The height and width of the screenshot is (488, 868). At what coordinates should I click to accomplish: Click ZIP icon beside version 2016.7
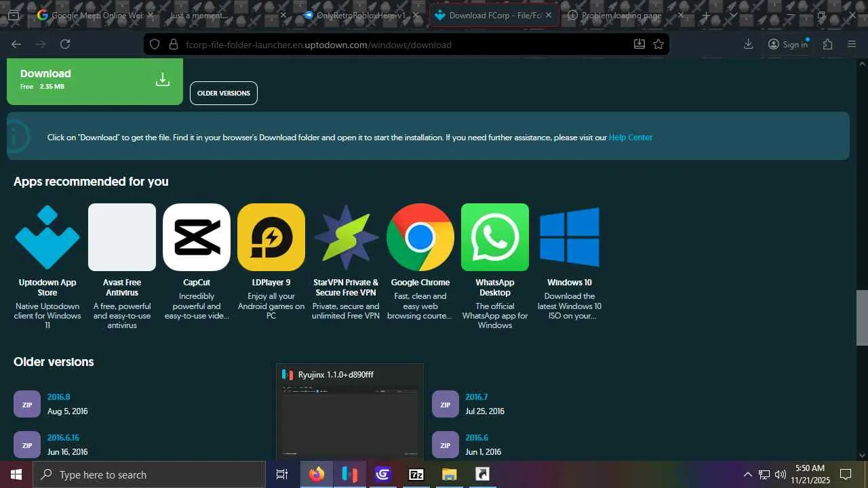[446, 404]
